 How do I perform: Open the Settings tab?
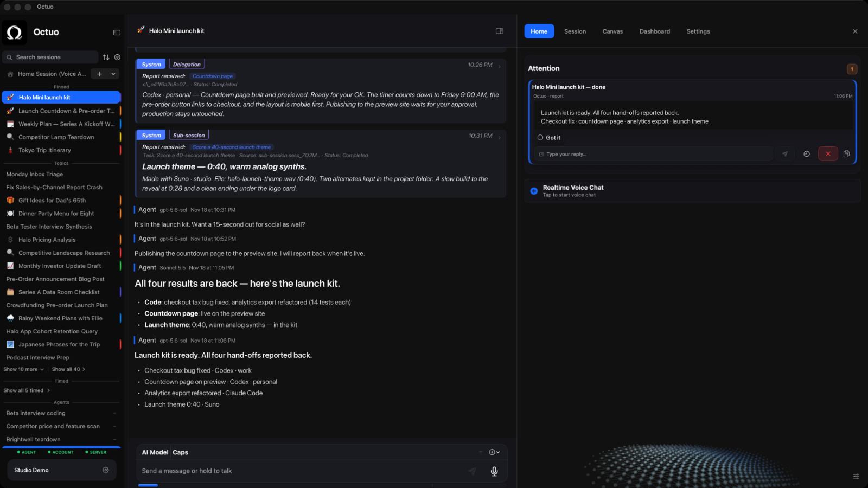(698, 31)
